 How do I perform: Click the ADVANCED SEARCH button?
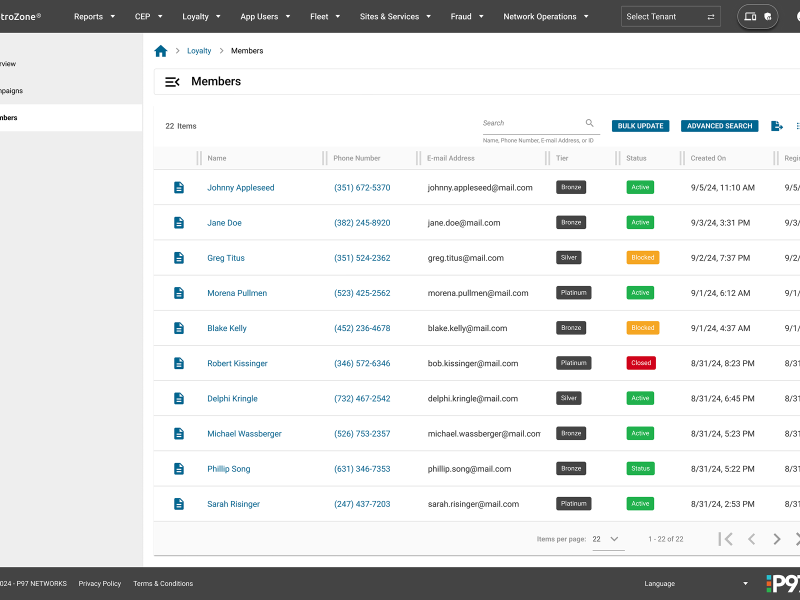719,126
